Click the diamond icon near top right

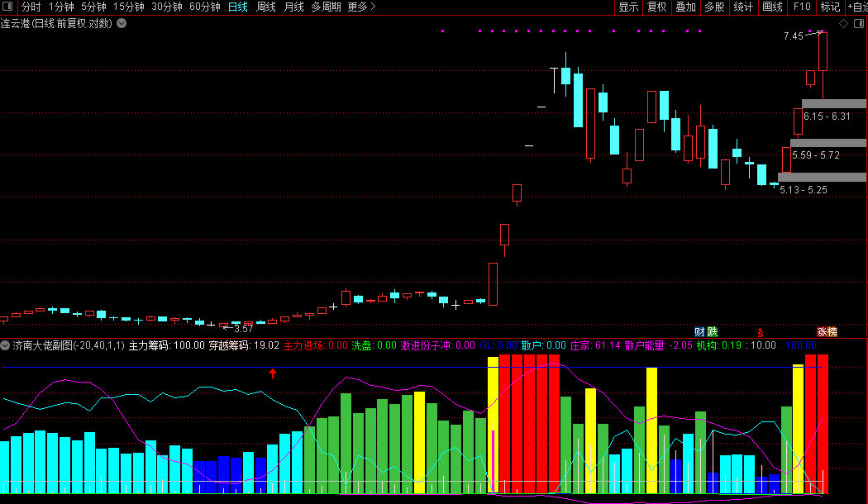tap(844, 24)
